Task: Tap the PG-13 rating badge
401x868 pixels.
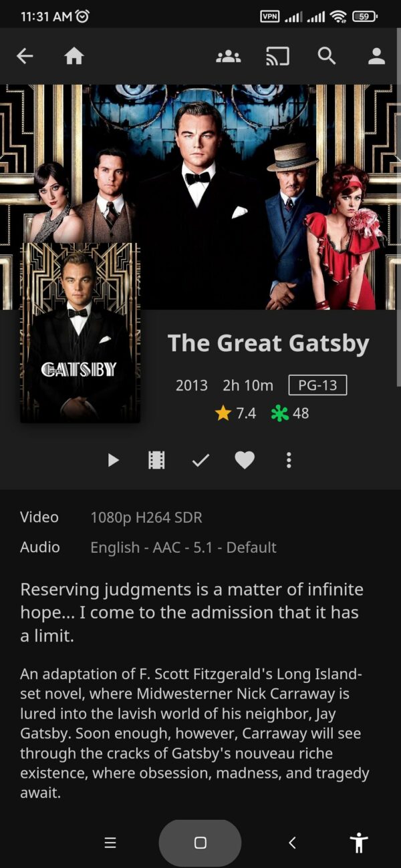Action: coord(317,385)
